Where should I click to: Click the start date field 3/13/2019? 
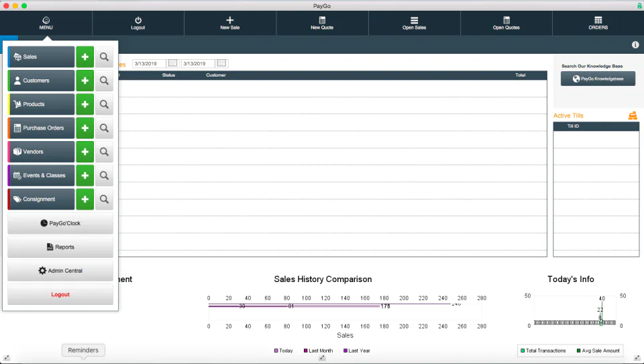tap(149, 63)
